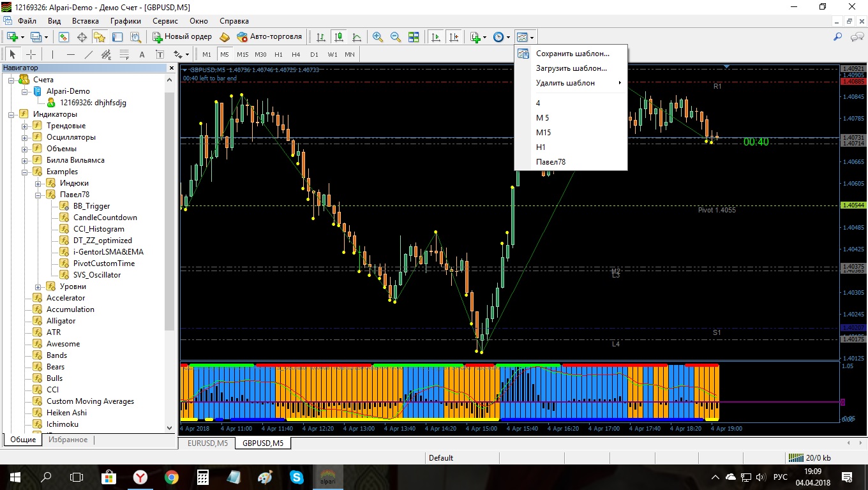
Task: Open Skype from the taskbar
Action: (297, 477)
